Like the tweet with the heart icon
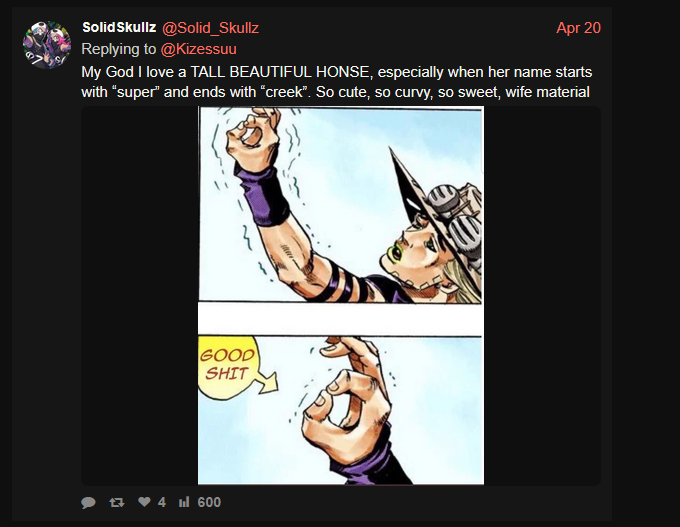The image size is (680, 527). (144, 502)
